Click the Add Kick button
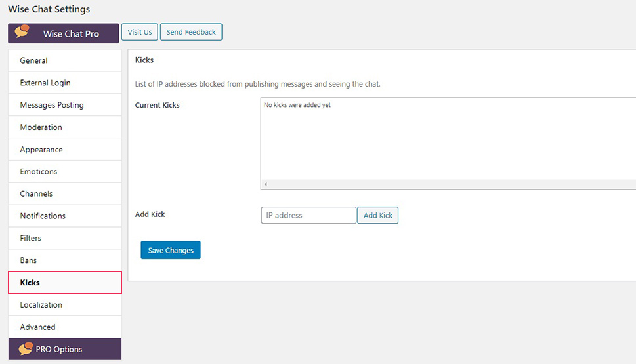636x364 pixels. pyautogui.click(x=377, y=215)
